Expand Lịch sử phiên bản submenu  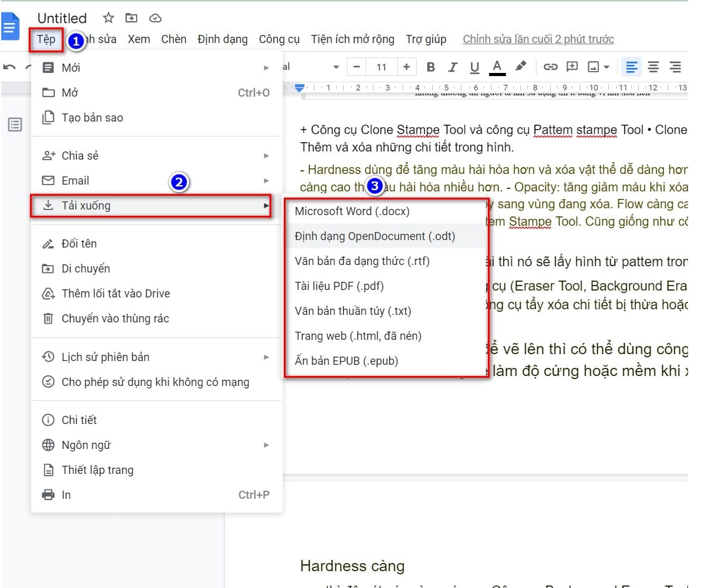(x=157, y=357)
